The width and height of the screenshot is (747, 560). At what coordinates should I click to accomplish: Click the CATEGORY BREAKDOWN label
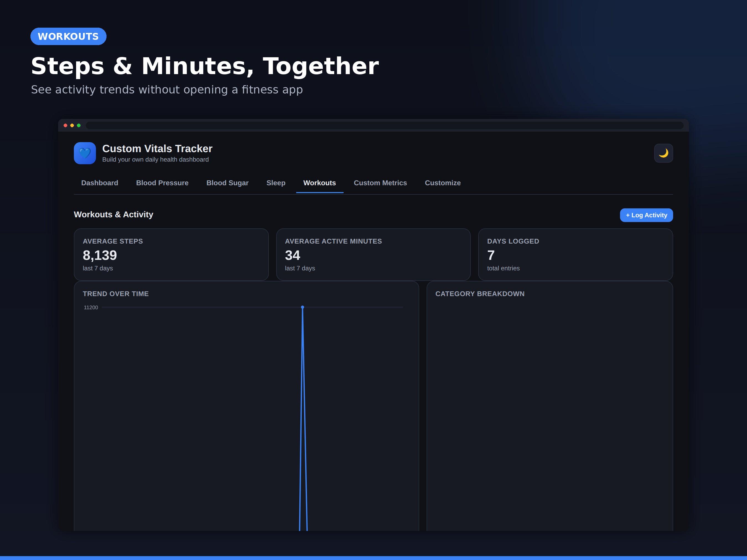479,294
